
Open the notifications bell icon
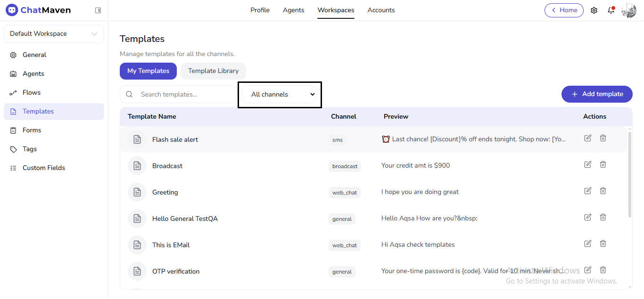point(611,10)
